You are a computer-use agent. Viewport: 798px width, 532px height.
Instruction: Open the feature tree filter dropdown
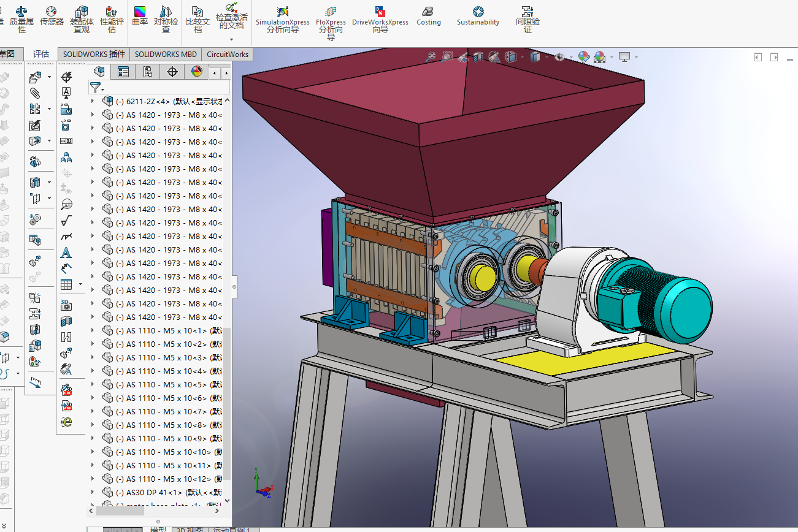tap(97, 88)
